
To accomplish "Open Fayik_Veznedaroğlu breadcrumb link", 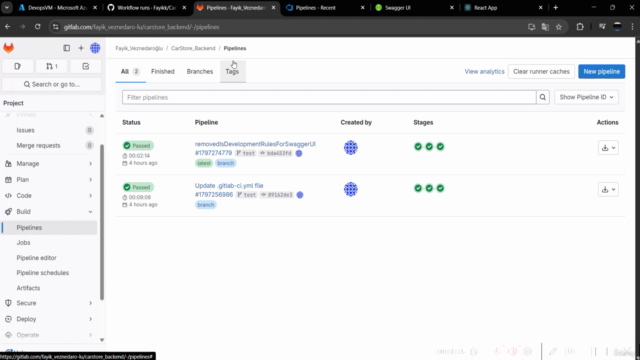I will (139, 48).
